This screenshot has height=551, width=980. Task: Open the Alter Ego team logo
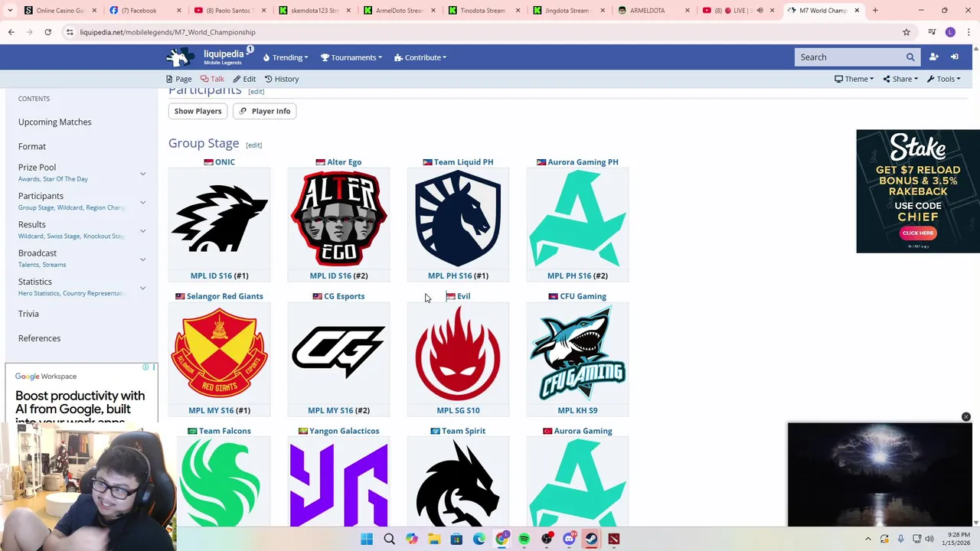(338, 218)
